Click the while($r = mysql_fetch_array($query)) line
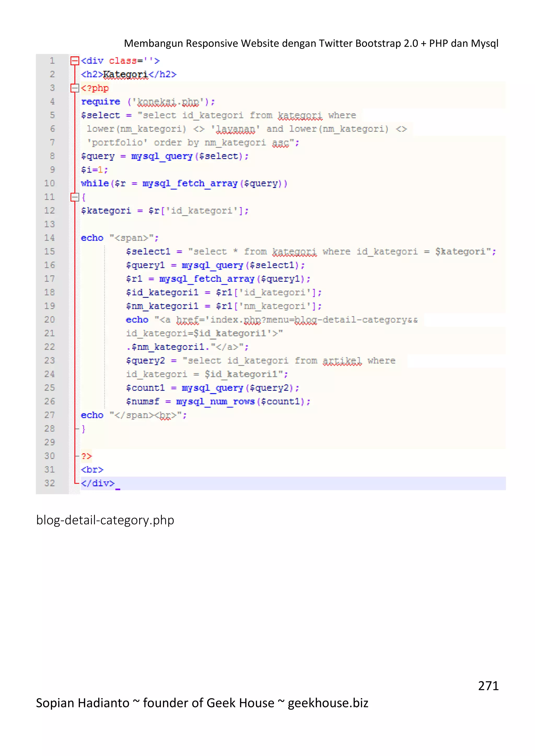 click(x=184, y=184)
